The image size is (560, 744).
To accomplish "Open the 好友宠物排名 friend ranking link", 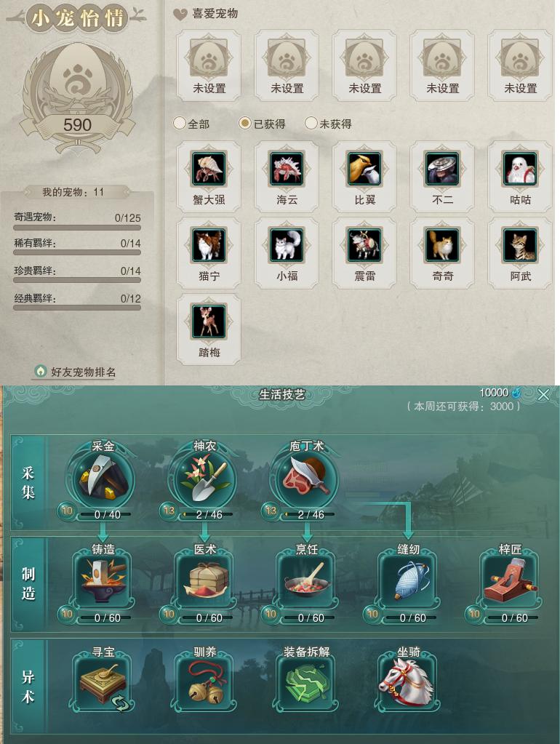I will pyautogui.click(x=76, y=372).
